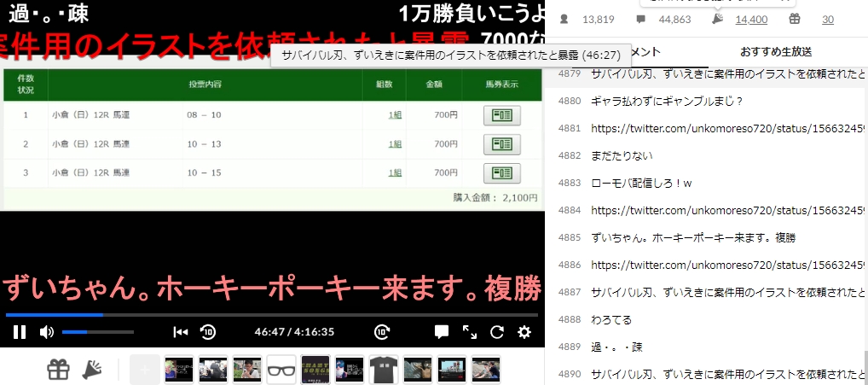868x385 pixels.
Task: Click the 30 gift points link
Action: (x=827, y=20)
